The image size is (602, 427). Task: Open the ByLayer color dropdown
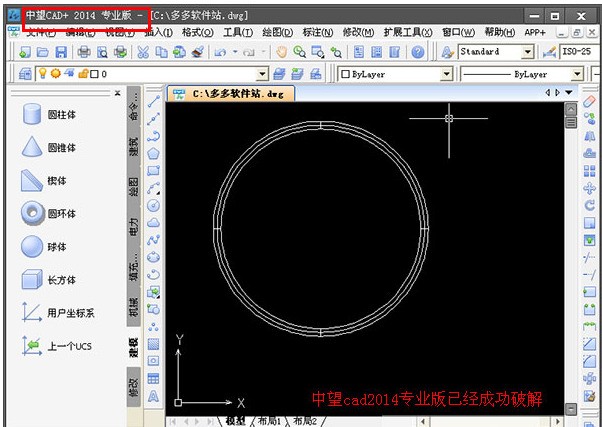(447, 74)
